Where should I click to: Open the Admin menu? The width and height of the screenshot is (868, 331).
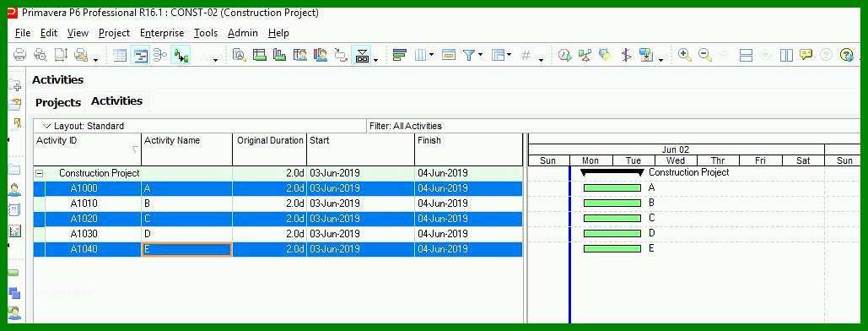243,33
